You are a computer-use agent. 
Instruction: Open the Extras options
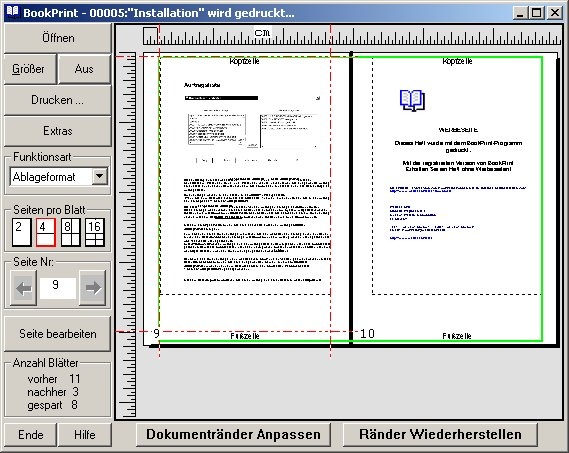click(x=57, y=131)
